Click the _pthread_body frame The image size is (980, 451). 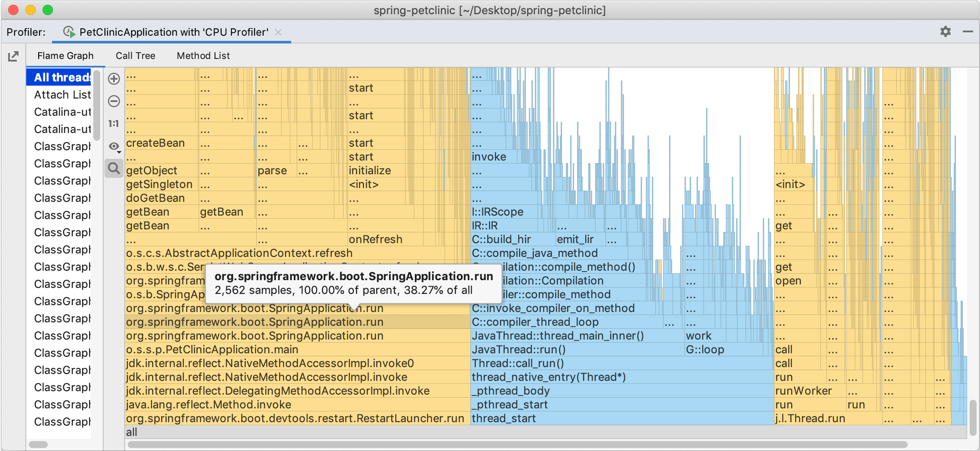[x=622, y=391]
